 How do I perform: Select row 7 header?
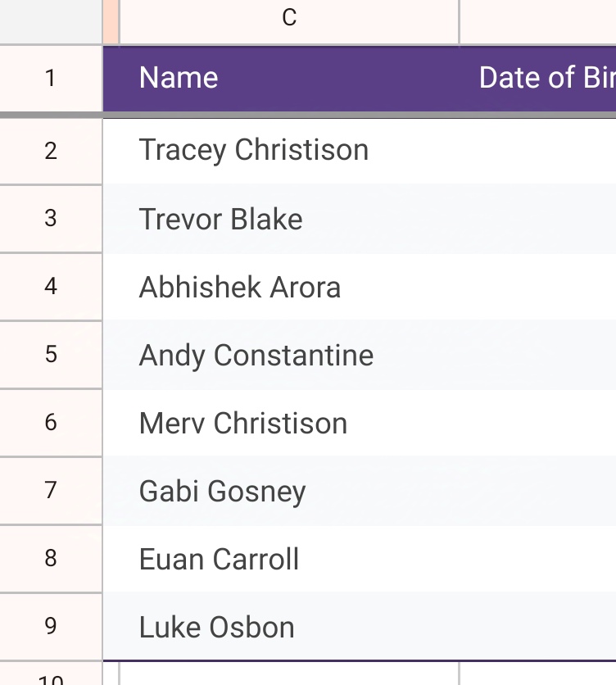(x=51, y=491)
